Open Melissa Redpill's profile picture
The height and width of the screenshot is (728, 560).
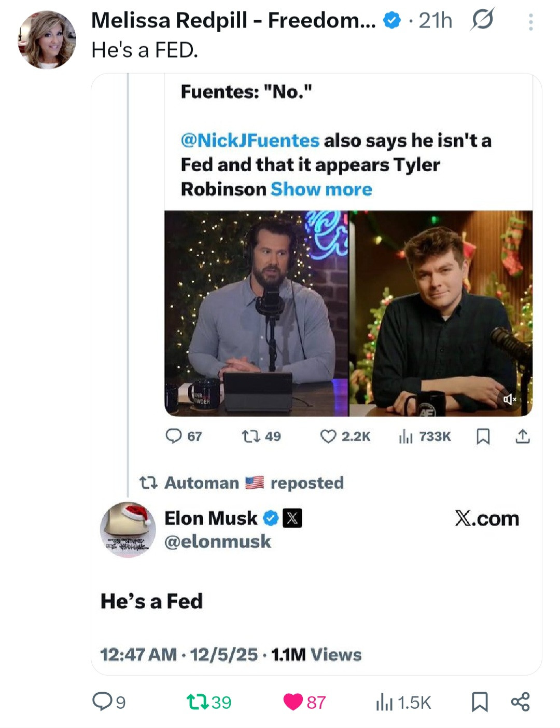(x=47, y=39)
